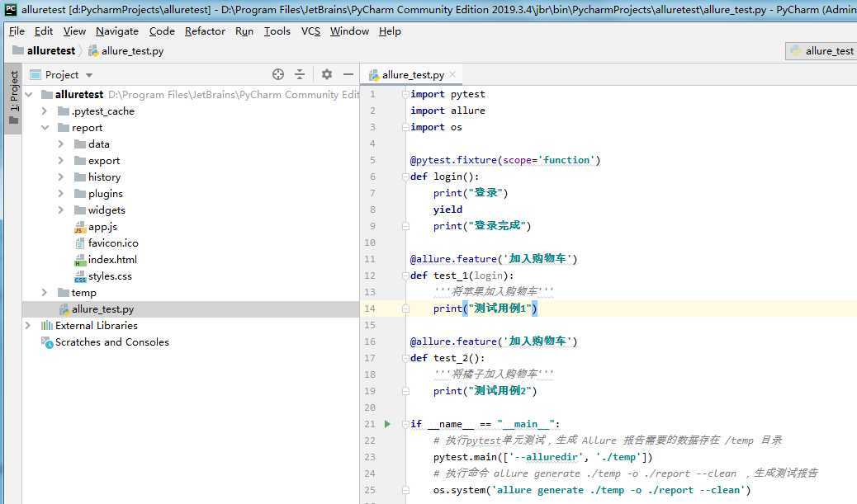857x504 pixels.
Task: Open the Edit menu
Action: click(x=44, y=31)
